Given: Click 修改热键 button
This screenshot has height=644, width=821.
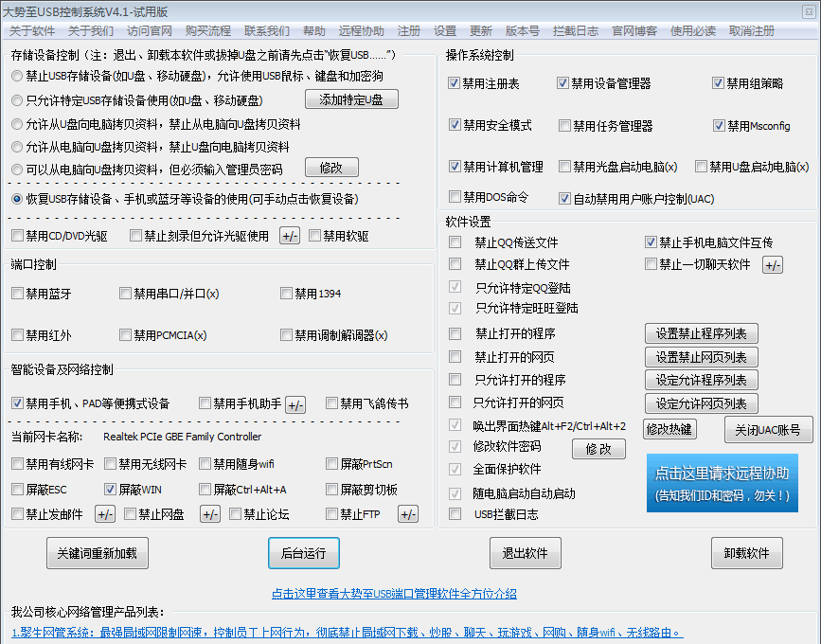Looking at the screenshot, I should [669, 428].
